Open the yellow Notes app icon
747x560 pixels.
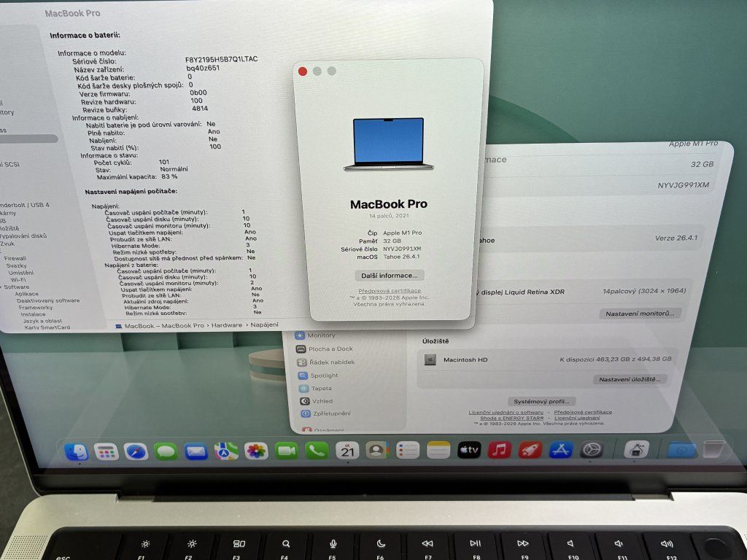click(x=438, y=450)
